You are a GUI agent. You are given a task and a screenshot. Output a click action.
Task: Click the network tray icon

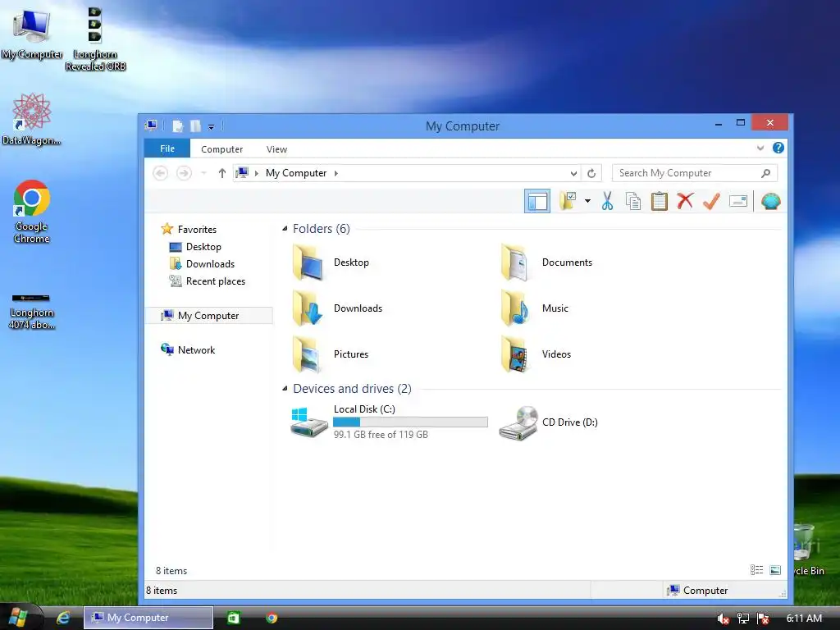(743, 619)
